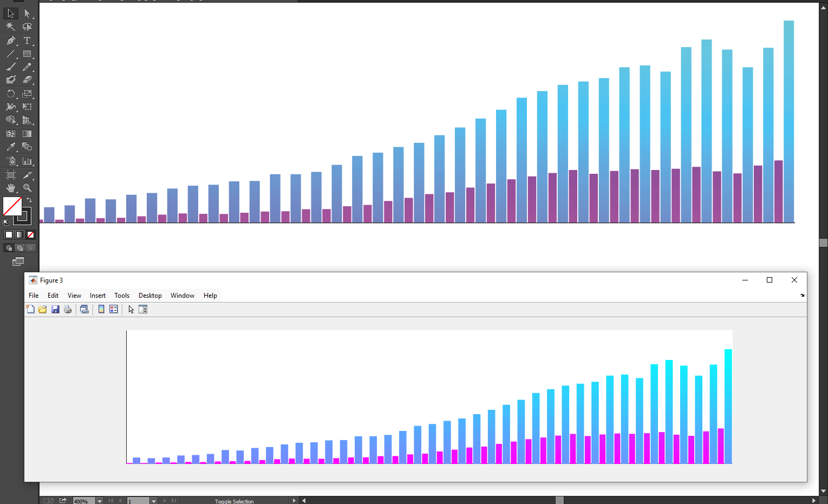Activate the Eyedropper tool
Image resolution: width=828 pixels, height=504 pixels.
[10, 147]
